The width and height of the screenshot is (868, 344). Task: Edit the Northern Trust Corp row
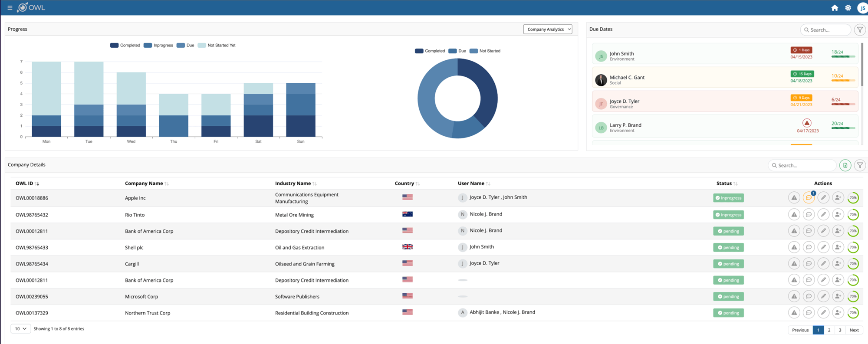(x=823, y=312)
